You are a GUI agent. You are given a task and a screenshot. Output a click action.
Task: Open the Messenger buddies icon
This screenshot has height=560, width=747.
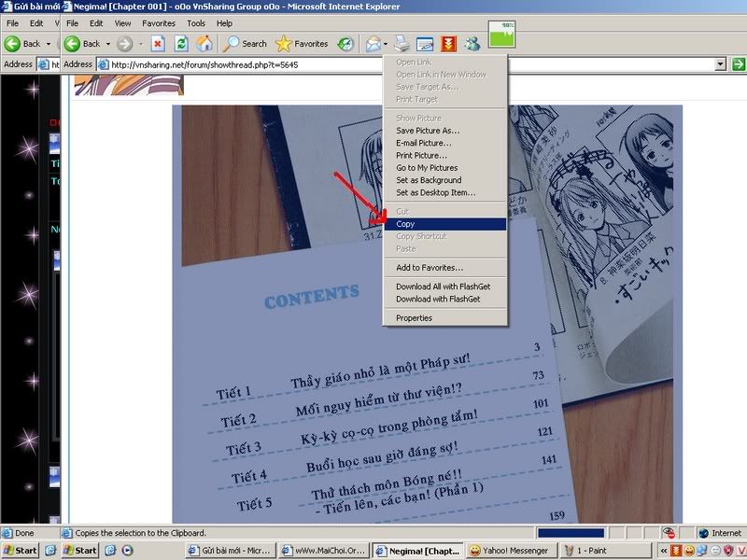coord(472,44)
